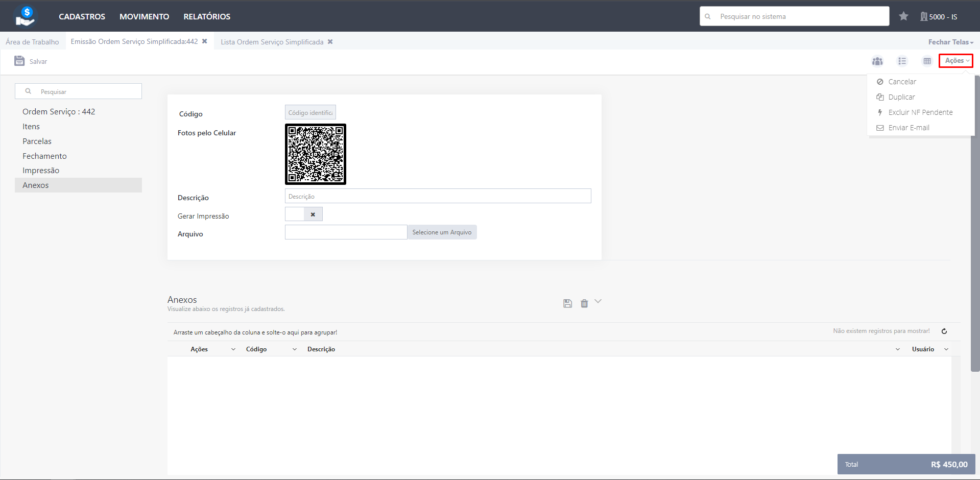
Task: Click the grid table icon in toolbar
Action: click(x=927, y=61)
